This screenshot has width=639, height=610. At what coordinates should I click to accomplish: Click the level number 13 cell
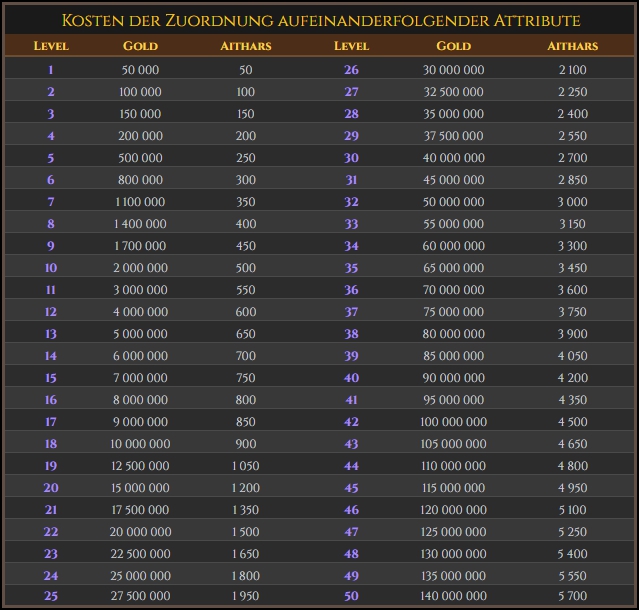pyautogui.click(x=51, y=334)
